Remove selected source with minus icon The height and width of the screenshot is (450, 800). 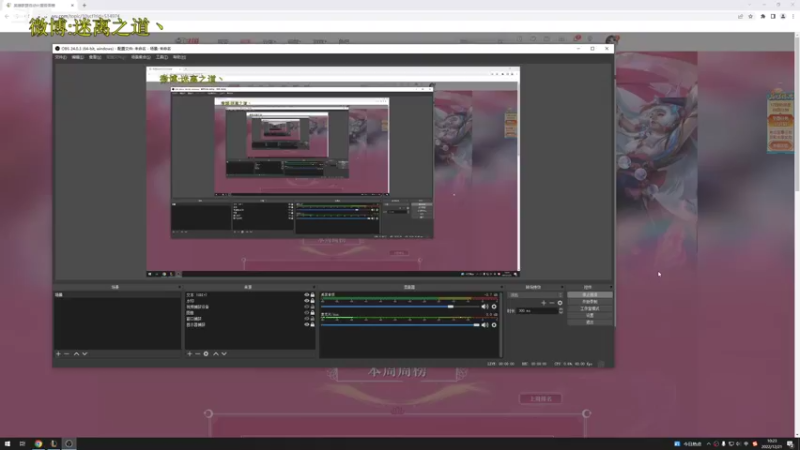coord(197,354)
